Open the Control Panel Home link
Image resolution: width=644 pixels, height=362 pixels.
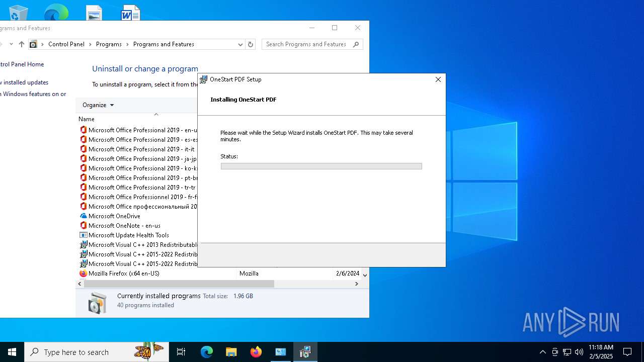[x=22, y=64]
